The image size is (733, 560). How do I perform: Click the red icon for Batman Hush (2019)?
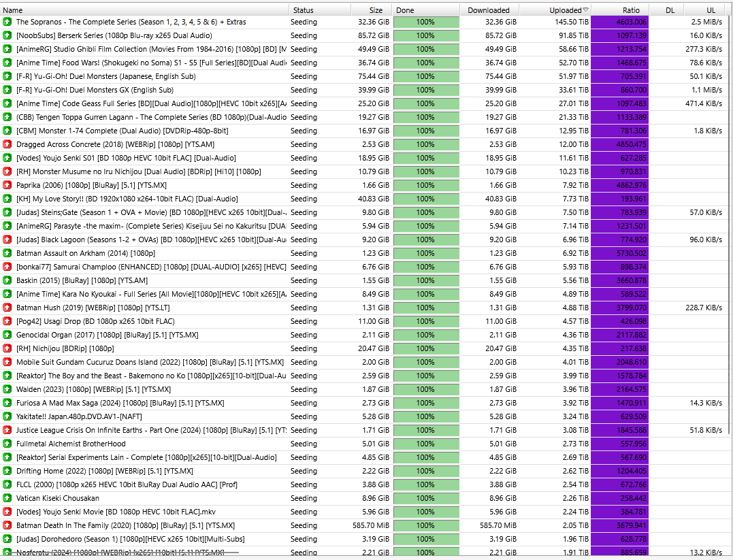tap(7, 308)
